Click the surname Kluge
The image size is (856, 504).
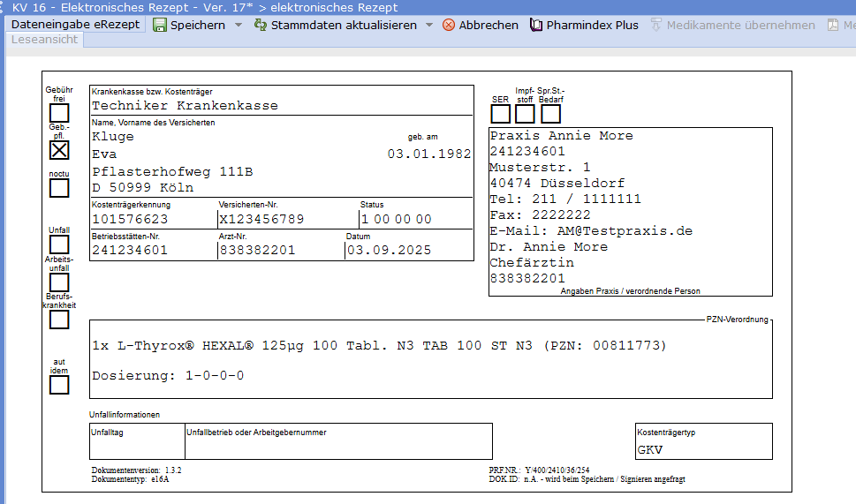[x=112, y=136]
